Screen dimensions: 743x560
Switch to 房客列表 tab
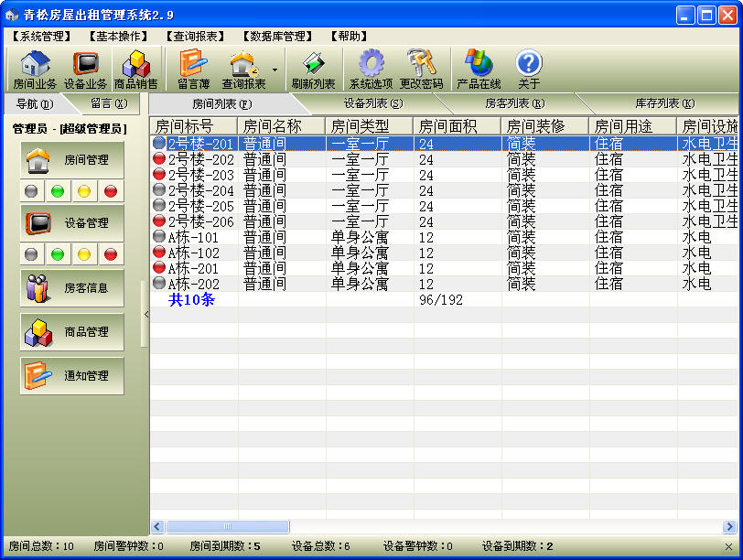tap(514, 103)
